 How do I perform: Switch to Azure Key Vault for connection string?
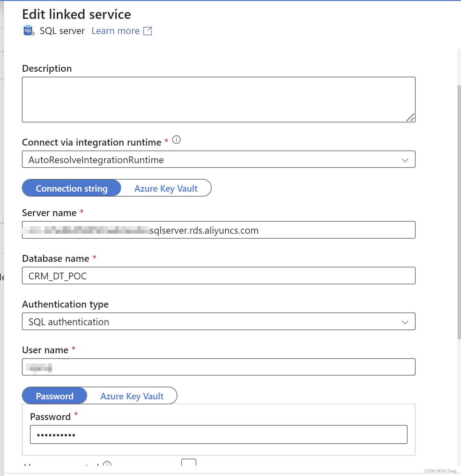[166, 188]
